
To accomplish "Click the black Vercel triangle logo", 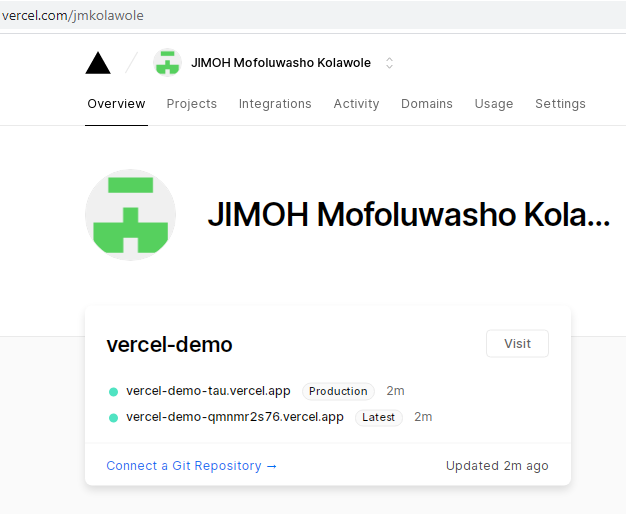I will (98, 63).
